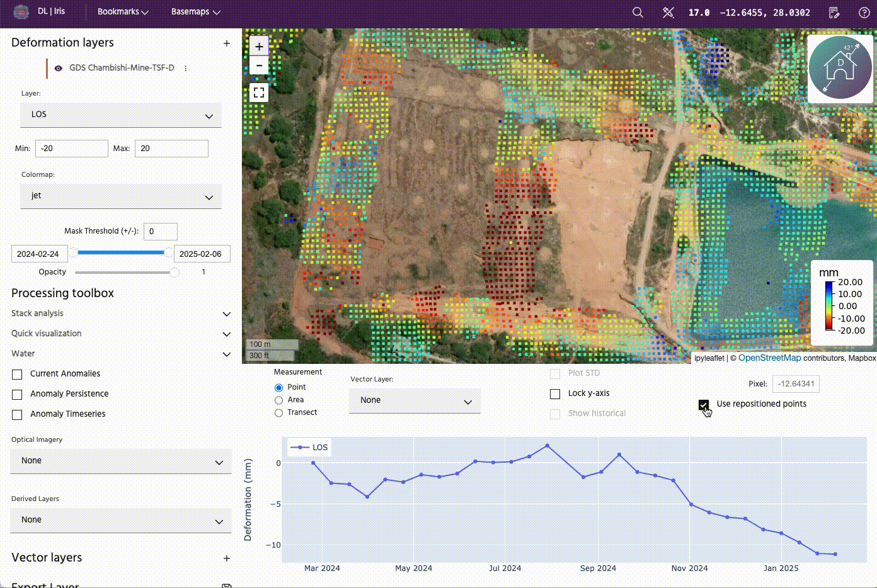Click the search magnifier icon

(638, 13)
